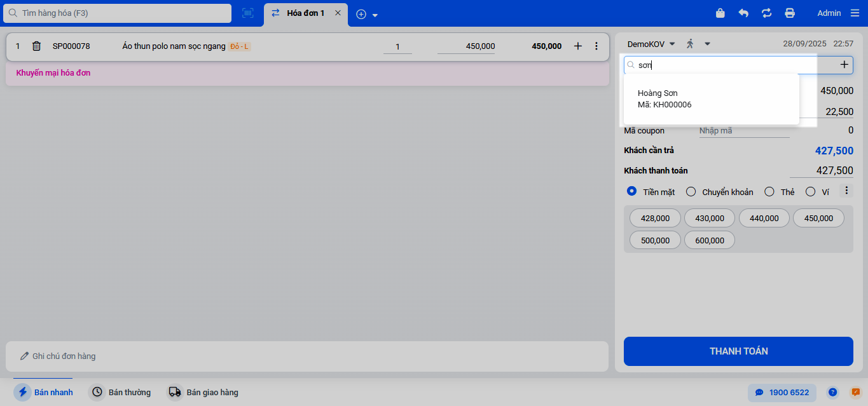This screenshot has height=406, width=868.
Task: Select the Tiền mặt payment option
Action: click(x=651, y=191)
